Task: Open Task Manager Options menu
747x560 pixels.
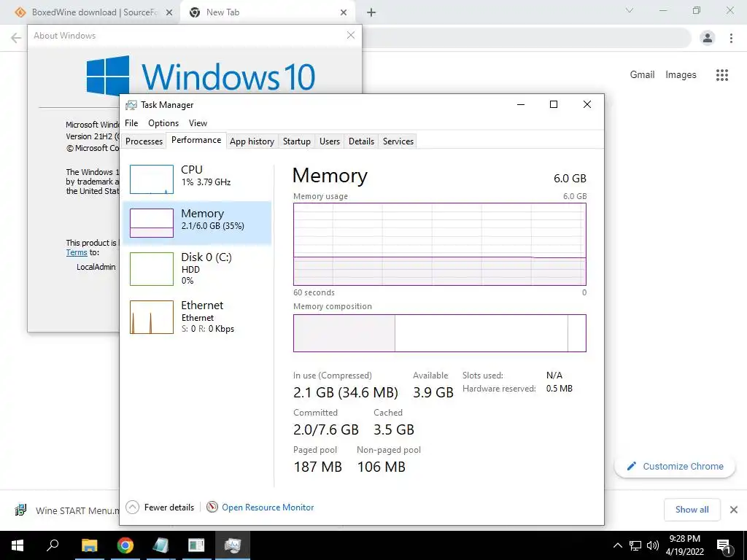Action: (163, 122)
